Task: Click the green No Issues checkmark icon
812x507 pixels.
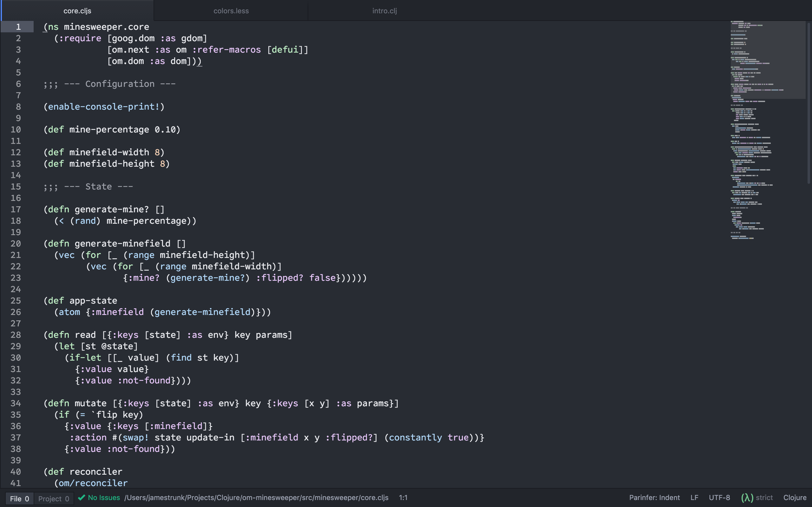Action: tap(81, 497)
